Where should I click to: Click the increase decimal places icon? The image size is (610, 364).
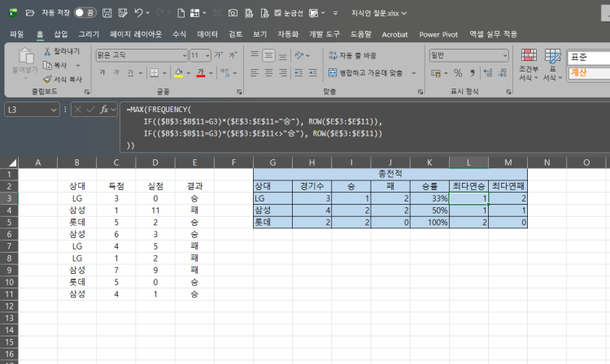pos(486,72)
